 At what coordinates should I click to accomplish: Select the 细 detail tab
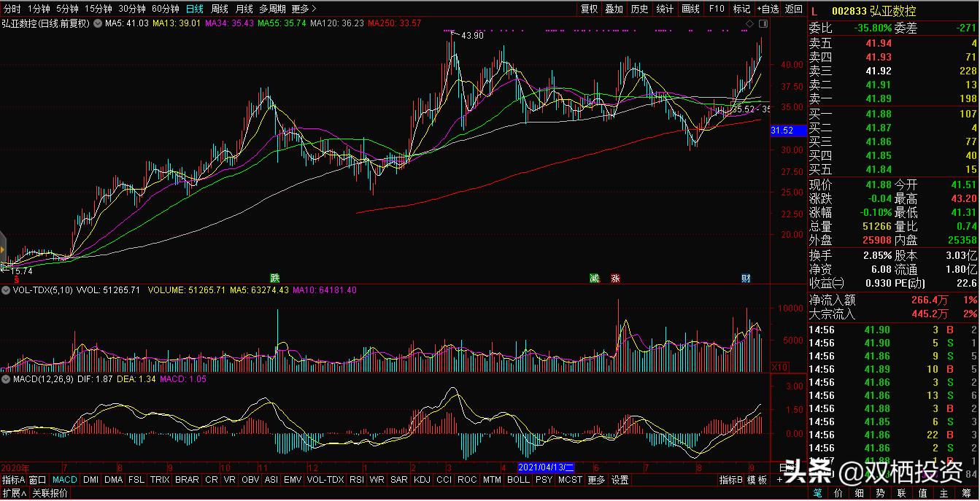click(x=860, y=494)
